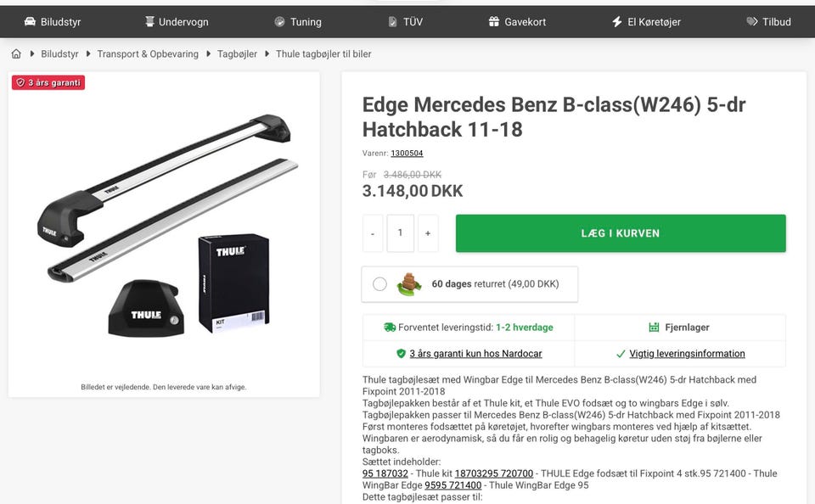Click the item number 1300504 link
The image size is (815, 504).
pyautogui.click(x=407, y=154)
